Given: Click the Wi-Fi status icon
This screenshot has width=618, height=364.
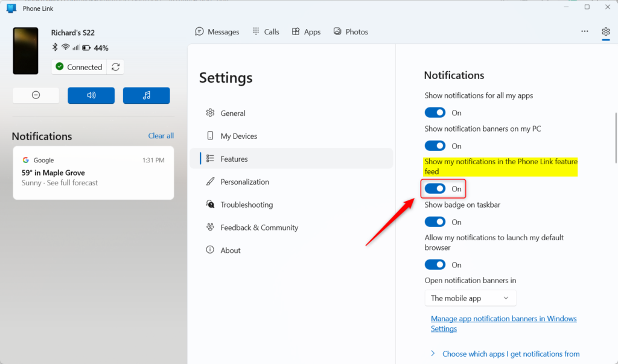Looking at the screenshot, I should (x=65, y=47).
